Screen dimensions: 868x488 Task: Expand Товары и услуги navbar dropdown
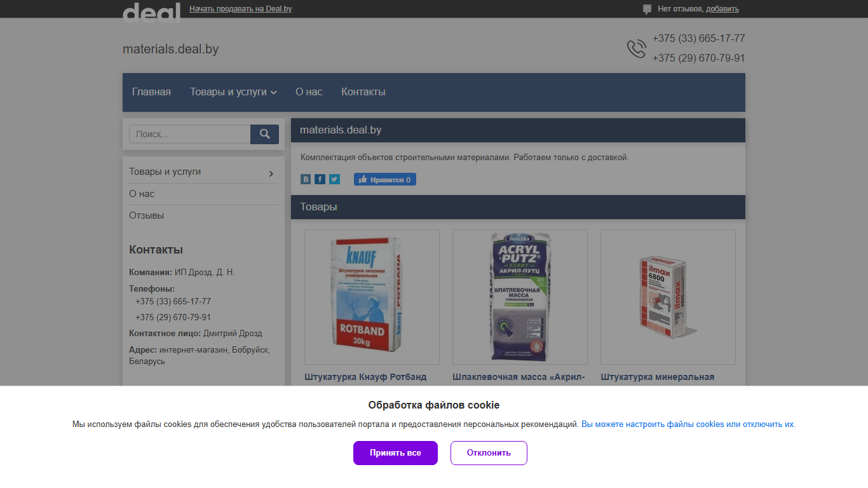(x=233, y=92)
